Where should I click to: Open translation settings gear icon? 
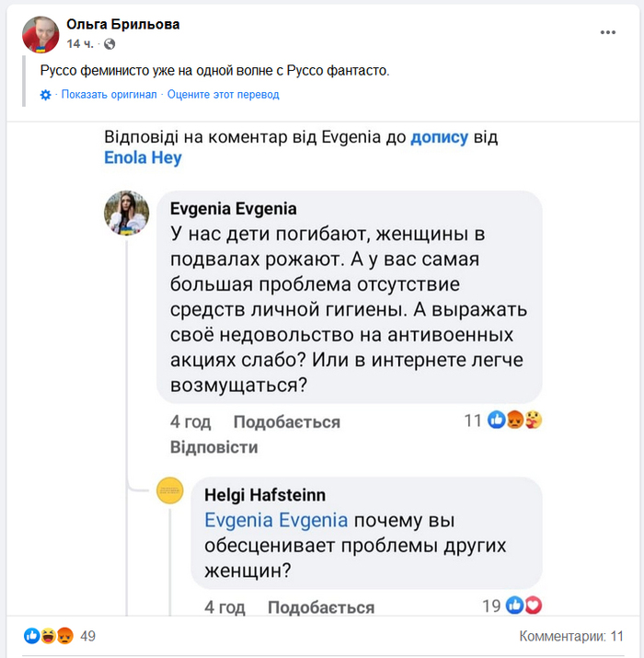[46, 95]
